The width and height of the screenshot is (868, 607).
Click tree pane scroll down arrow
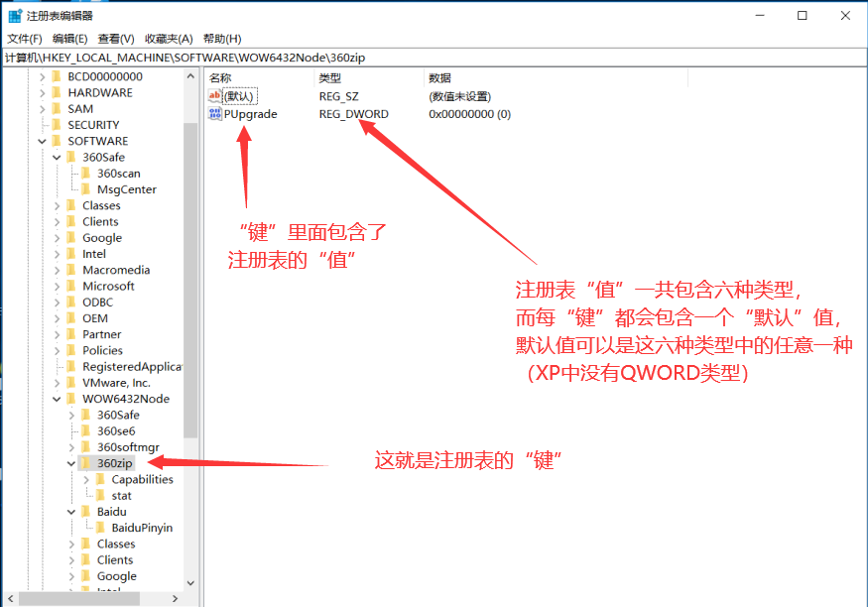point(190,583)
